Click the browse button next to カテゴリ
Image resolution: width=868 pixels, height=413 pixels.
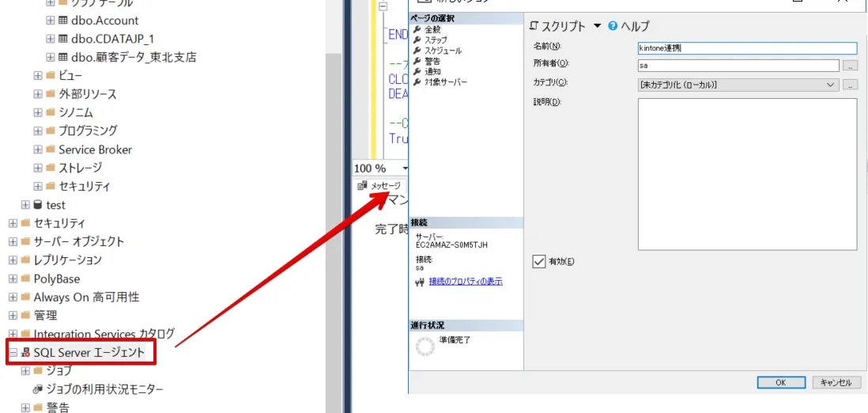click(851, 85)
